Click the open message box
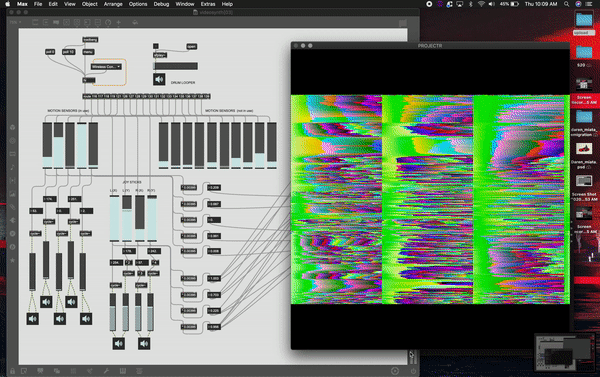This screenshot has height=377, width=600. tap(191, 46)
